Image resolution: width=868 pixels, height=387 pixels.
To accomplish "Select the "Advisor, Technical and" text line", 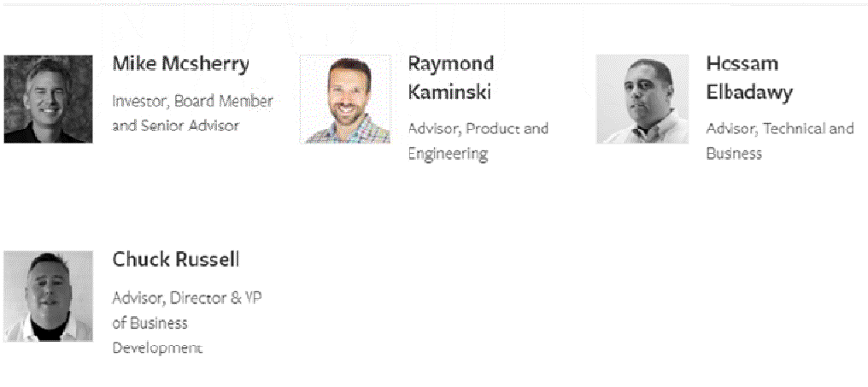I will click(779, 129).
